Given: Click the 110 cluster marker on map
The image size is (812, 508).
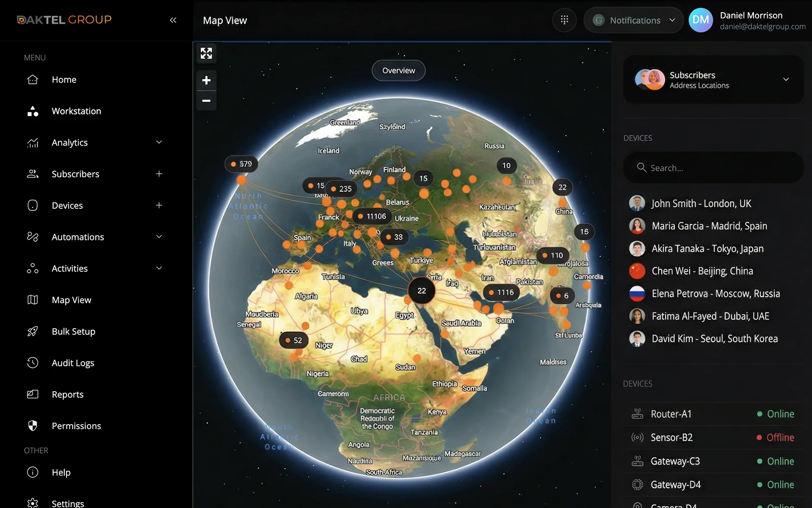Looking at the screenshot, I should pyautogui.click(x=553, y=256).
